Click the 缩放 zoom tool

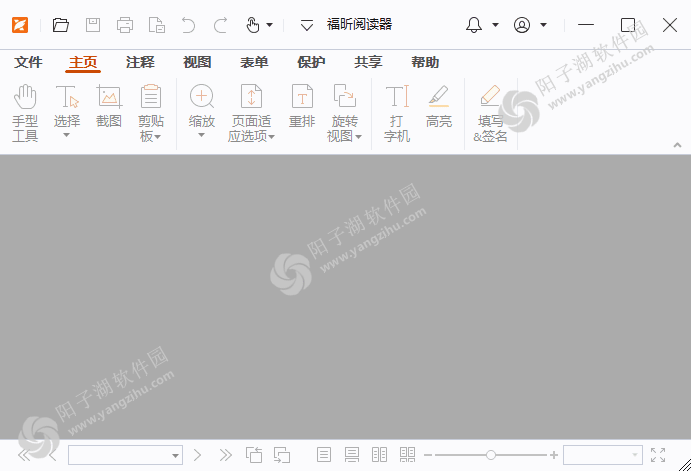(x=201, y=105)
